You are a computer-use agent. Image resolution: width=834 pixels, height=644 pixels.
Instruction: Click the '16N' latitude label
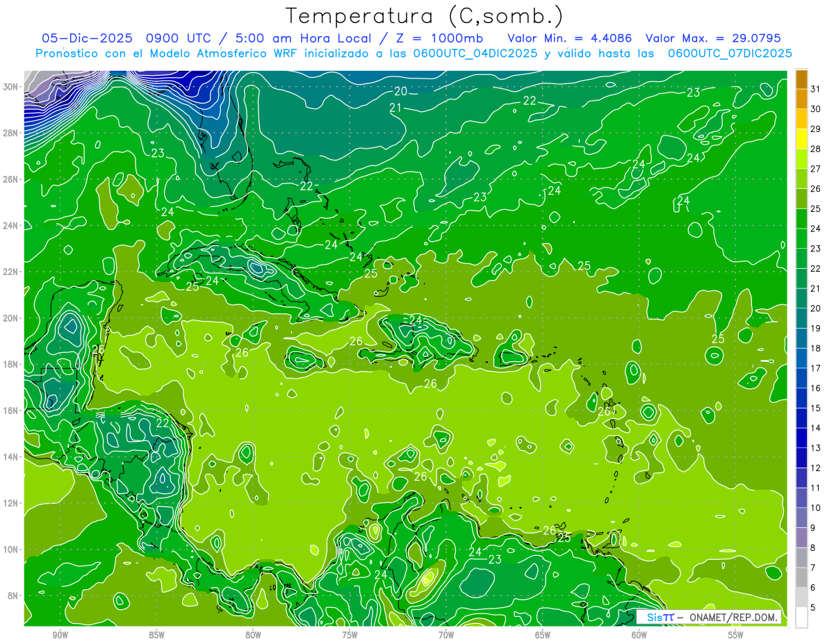point(10,411)
